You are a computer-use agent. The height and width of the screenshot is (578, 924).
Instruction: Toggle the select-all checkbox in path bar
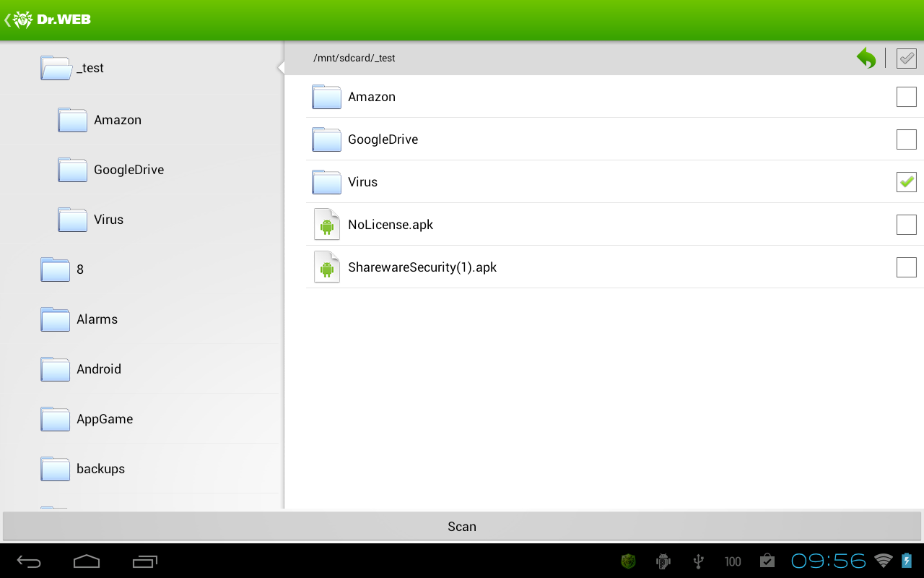pyautogui.click(x=906, y=58)
